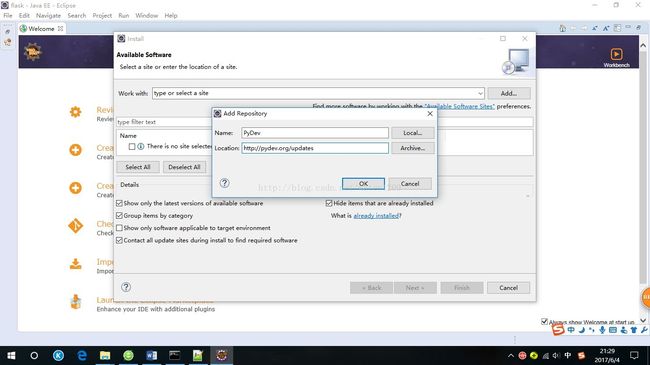The image size is (650, 365).
Task: Click the Sogou wrench settings icon
Action: [x=644, y=330]
